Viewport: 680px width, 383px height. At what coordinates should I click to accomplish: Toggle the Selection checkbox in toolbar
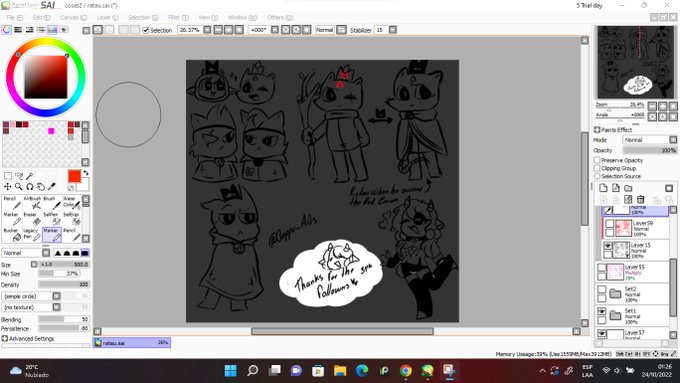146,30
